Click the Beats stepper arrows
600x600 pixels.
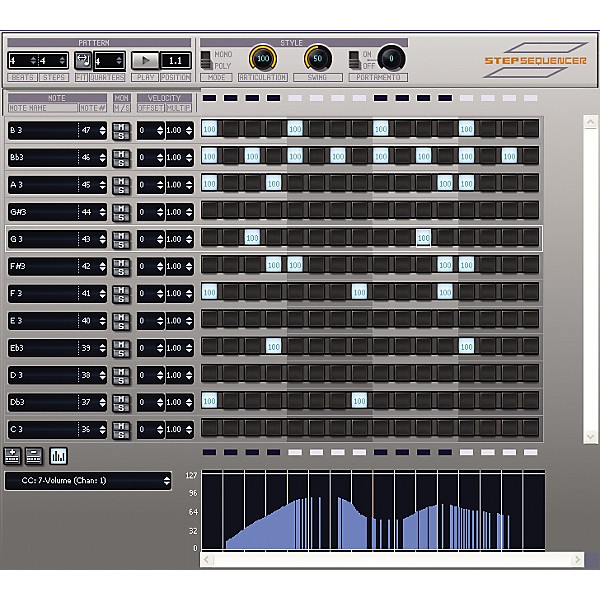coord(33,60)
